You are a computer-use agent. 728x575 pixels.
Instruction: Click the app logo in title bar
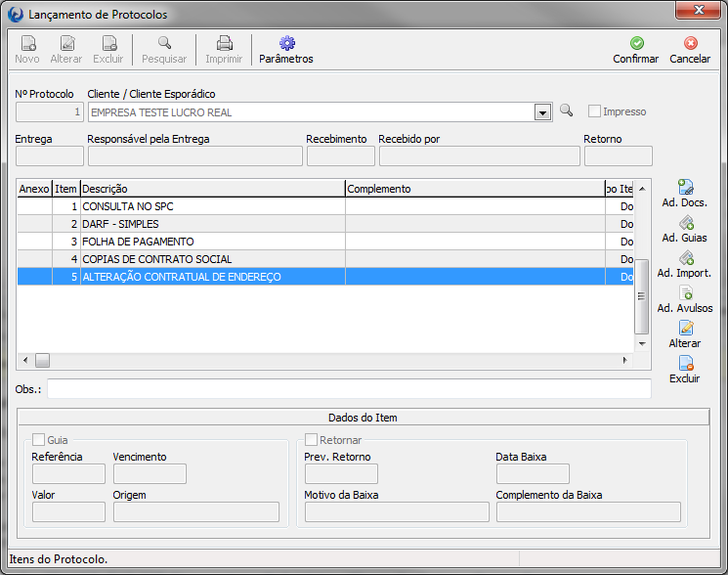click(16, 15)
